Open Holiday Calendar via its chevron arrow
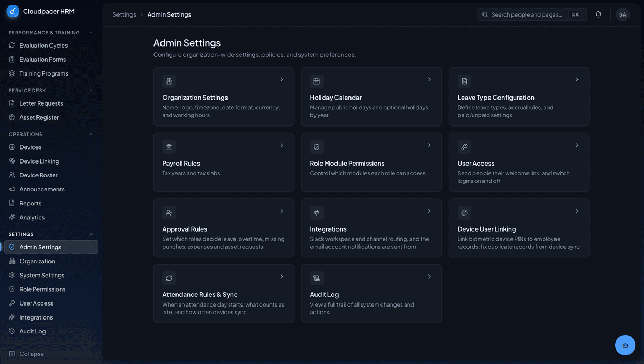This screenshot has height=364, width=644. [429, 79]
